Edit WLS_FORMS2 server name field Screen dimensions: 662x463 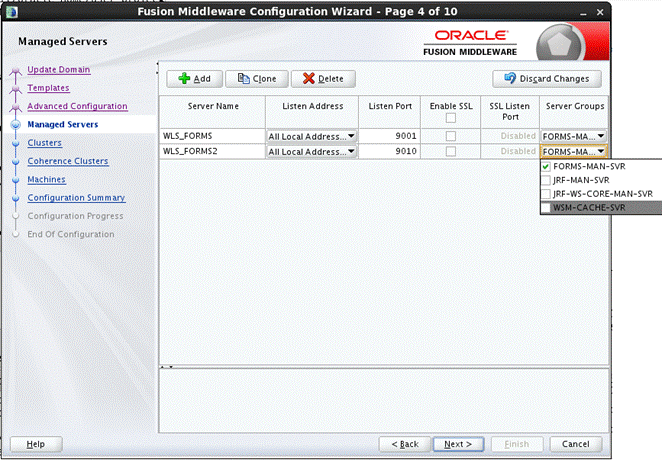coord(212,151)
